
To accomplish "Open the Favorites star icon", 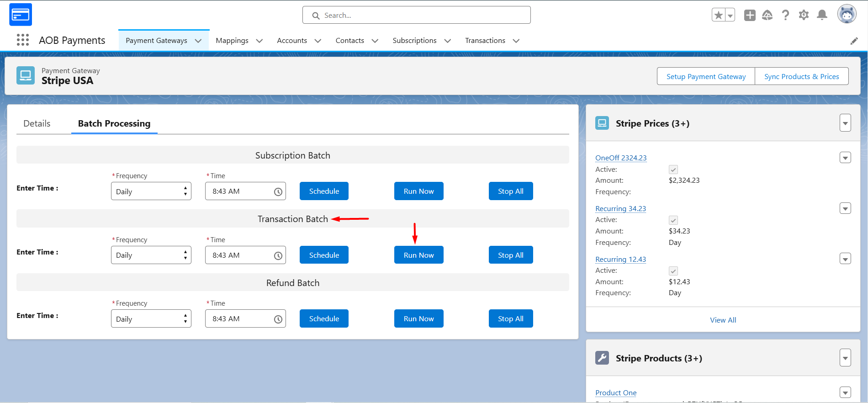I will [x=719, y=15].
